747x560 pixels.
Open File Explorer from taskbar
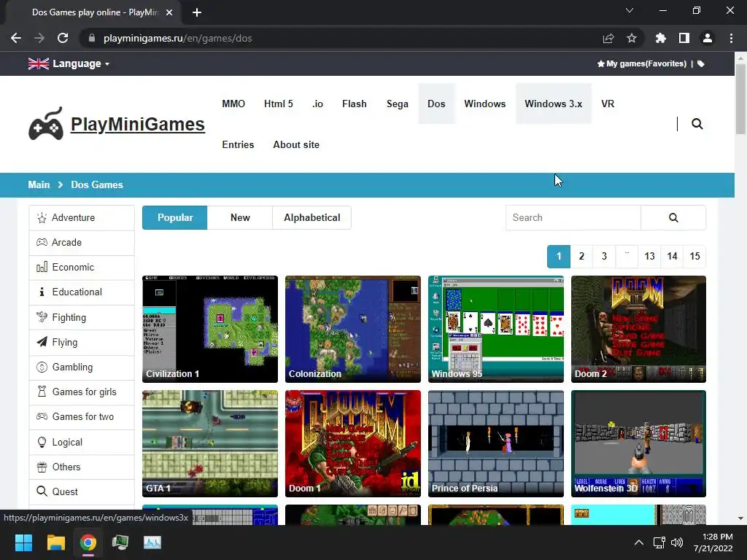[55, 542]
